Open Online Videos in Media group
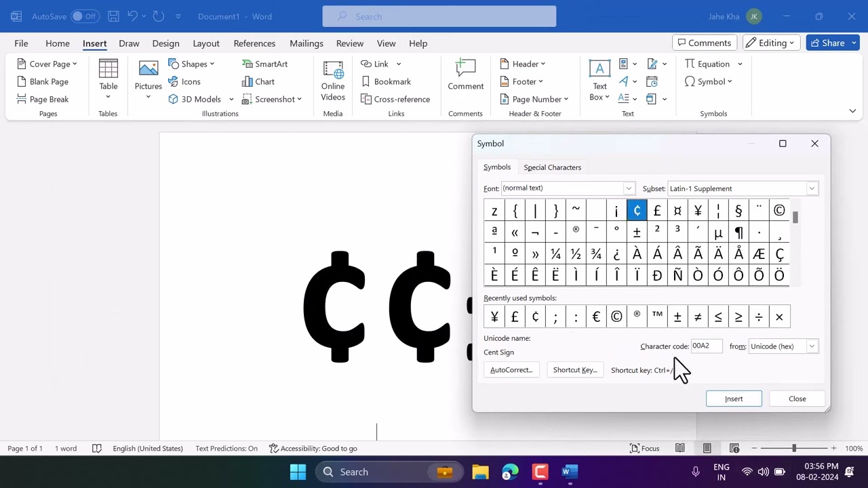This screenshot has height=488, width=868. pos(333,80)
